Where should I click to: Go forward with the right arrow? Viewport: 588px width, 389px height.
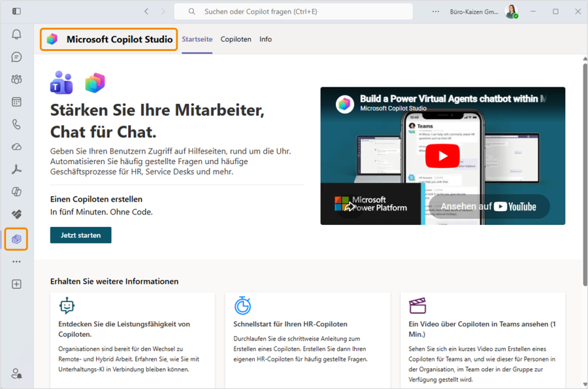(163, 12)
